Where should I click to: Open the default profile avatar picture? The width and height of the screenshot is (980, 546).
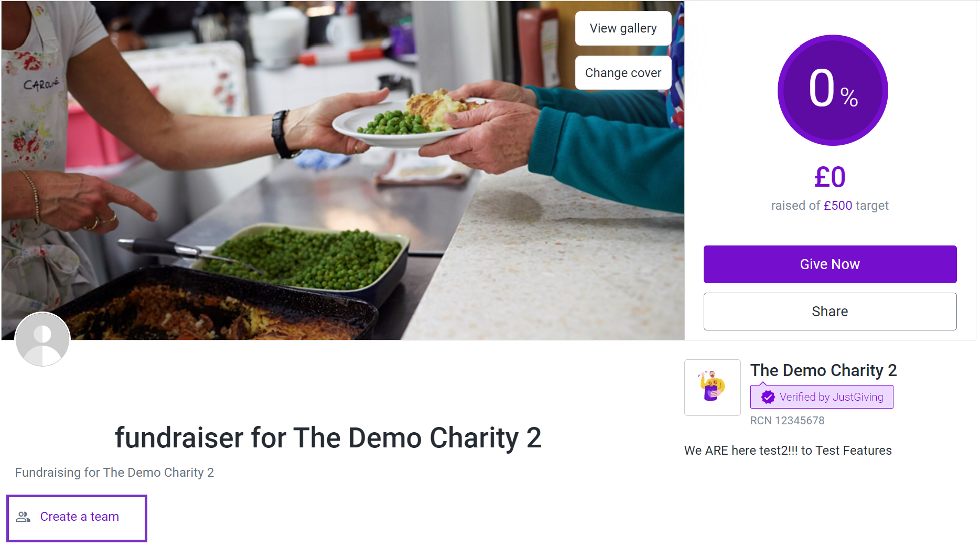(42, 339)
